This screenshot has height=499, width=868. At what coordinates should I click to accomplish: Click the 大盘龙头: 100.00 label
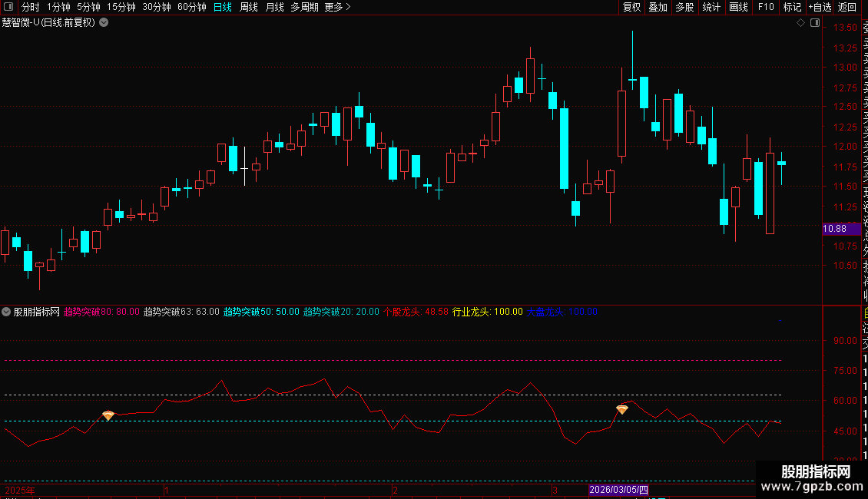pos(562,312)
